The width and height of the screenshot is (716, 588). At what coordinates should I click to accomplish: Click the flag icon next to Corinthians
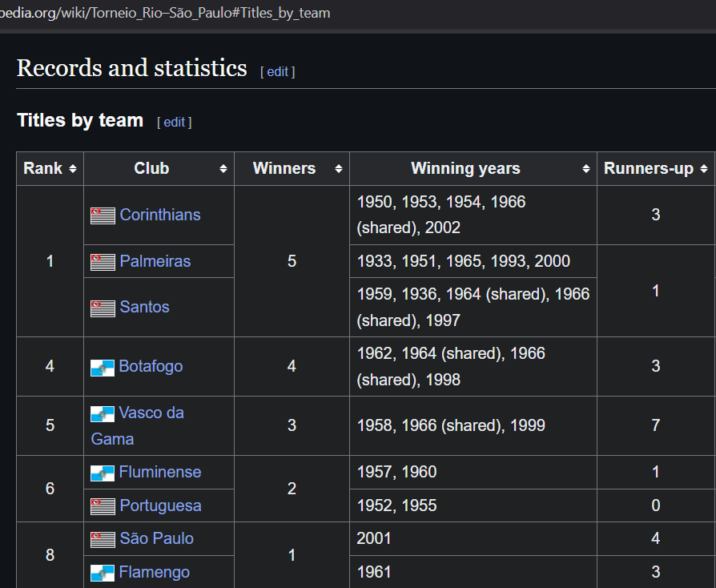coord(103,215)
